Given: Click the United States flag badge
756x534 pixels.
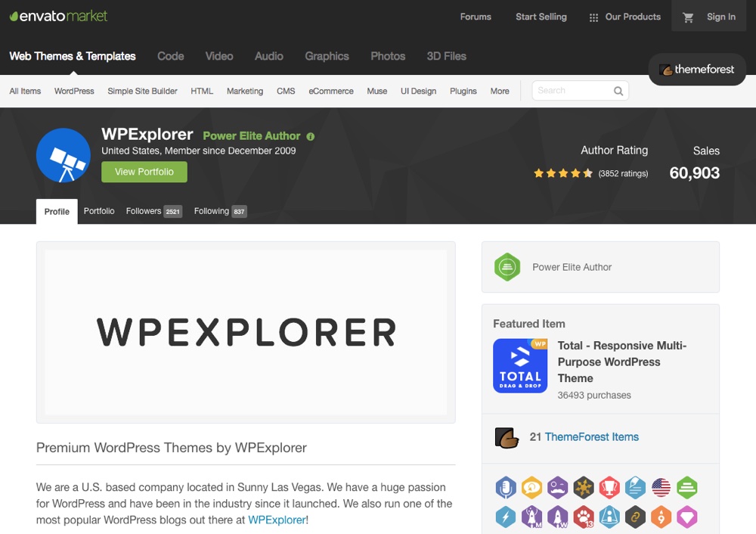Looking at the screenshot, I should pyautogui.click(x=661, y=487).
